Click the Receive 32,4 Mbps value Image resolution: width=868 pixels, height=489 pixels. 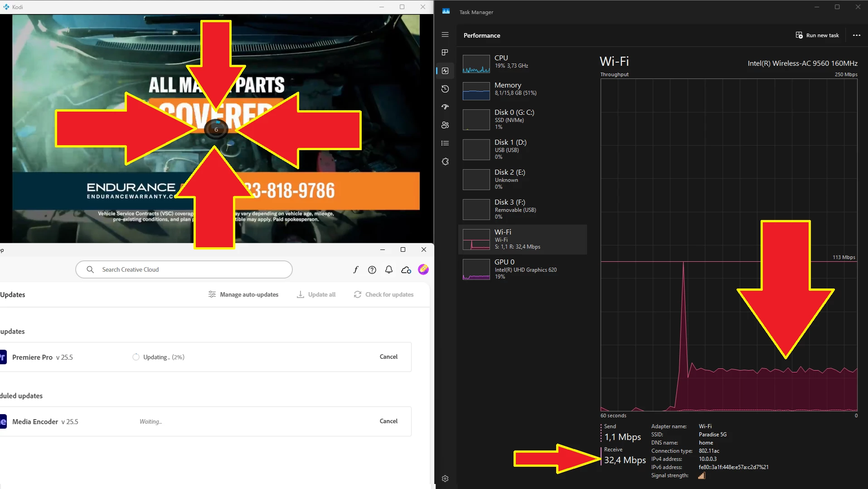[625, 460]
